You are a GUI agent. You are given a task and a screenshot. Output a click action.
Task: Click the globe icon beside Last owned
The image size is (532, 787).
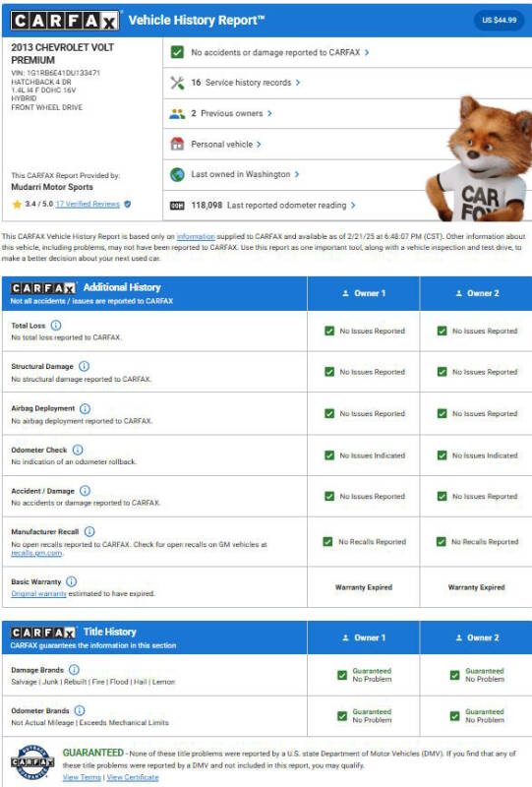(177, 175)
